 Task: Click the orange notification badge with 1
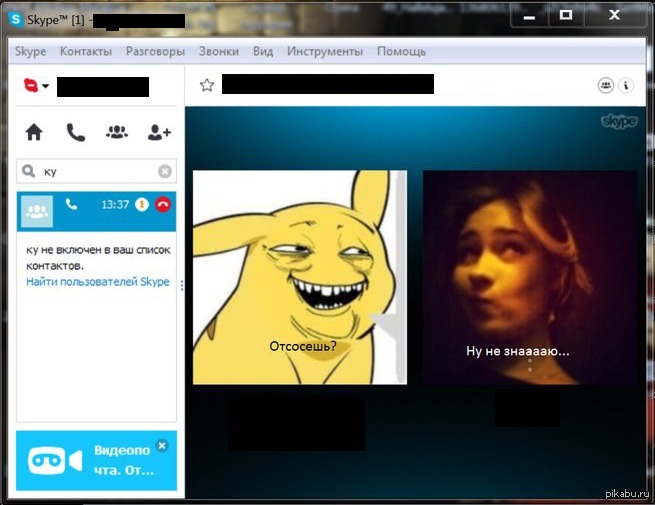(142, 205)
